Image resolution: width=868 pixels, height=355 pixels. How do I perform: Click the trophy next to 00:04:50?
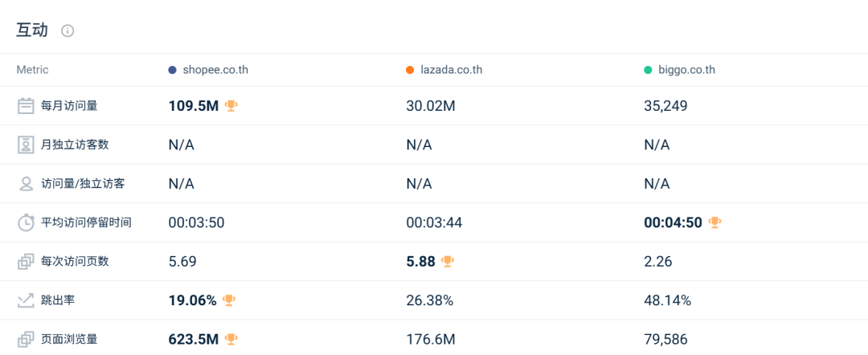[x=714, y=222]
